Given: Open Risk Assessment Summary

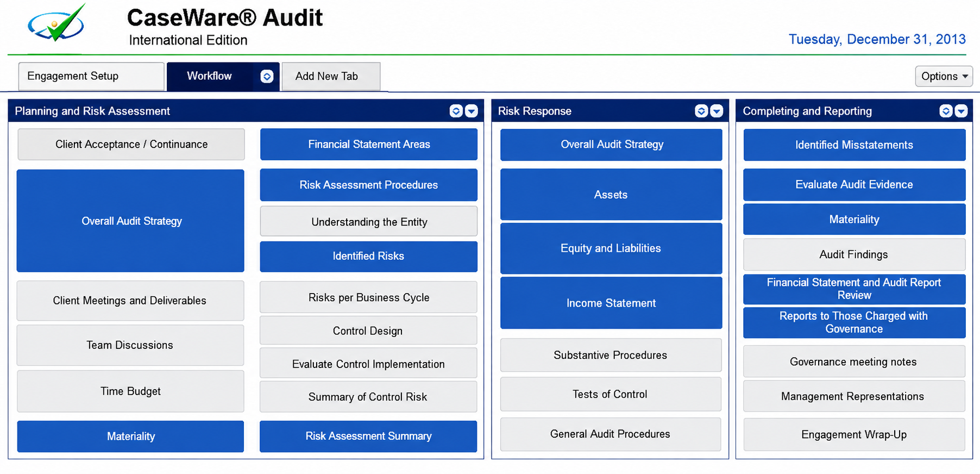Looking at the screenshot, I should [368, 436].
